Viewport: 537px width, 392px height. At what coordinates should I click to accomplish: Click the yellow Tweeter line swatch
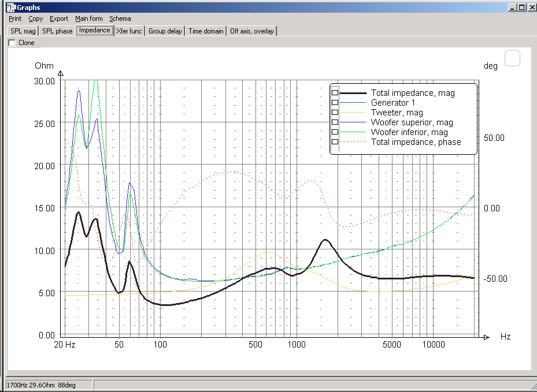click(353, 113)
